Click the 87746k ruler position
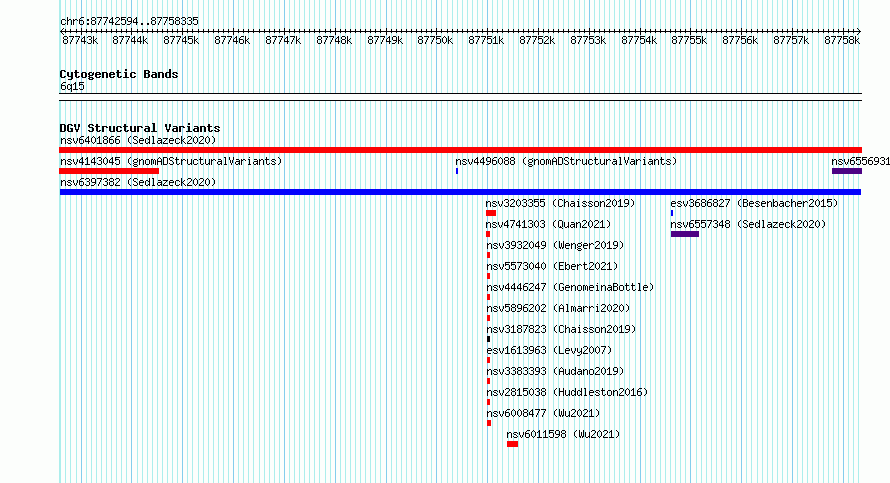 [232, 40]
